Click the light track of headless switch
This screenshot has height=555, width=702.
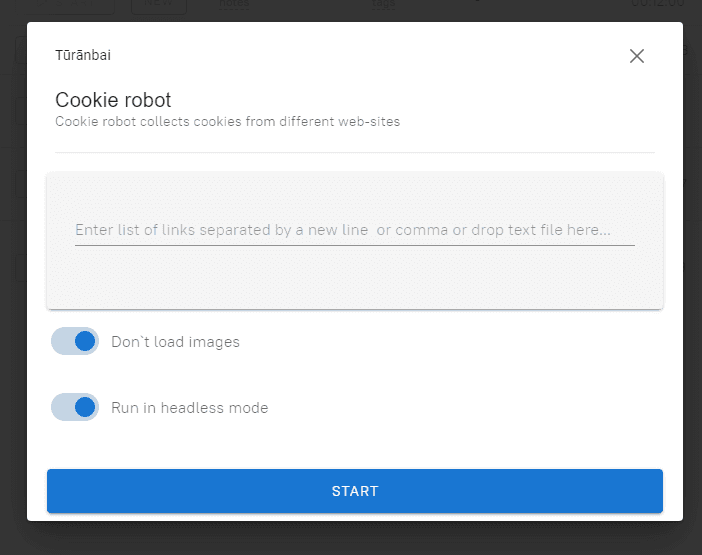61,407
